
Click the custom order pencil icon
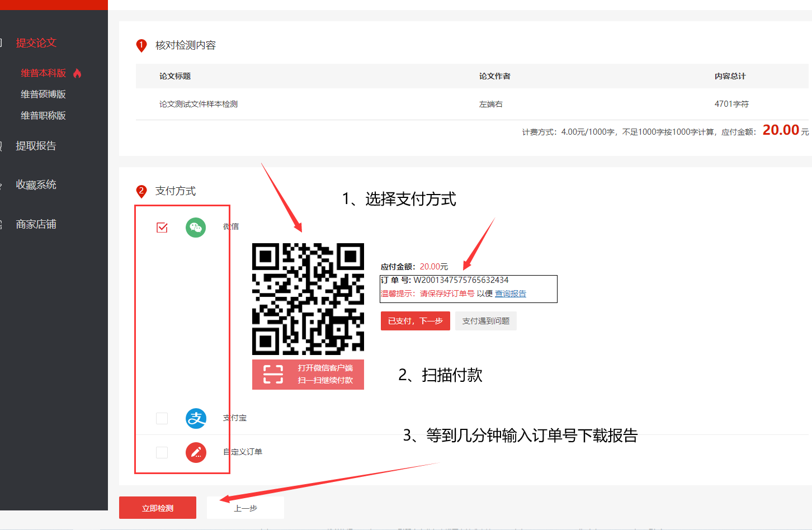pos(196,452)
